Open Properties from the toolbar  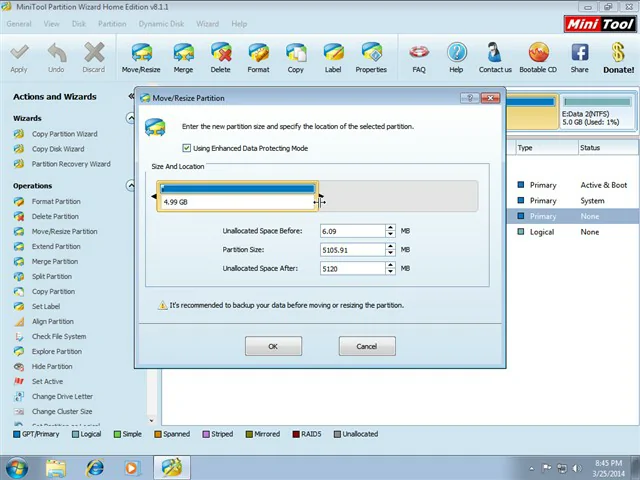click(x=371, y=57)
